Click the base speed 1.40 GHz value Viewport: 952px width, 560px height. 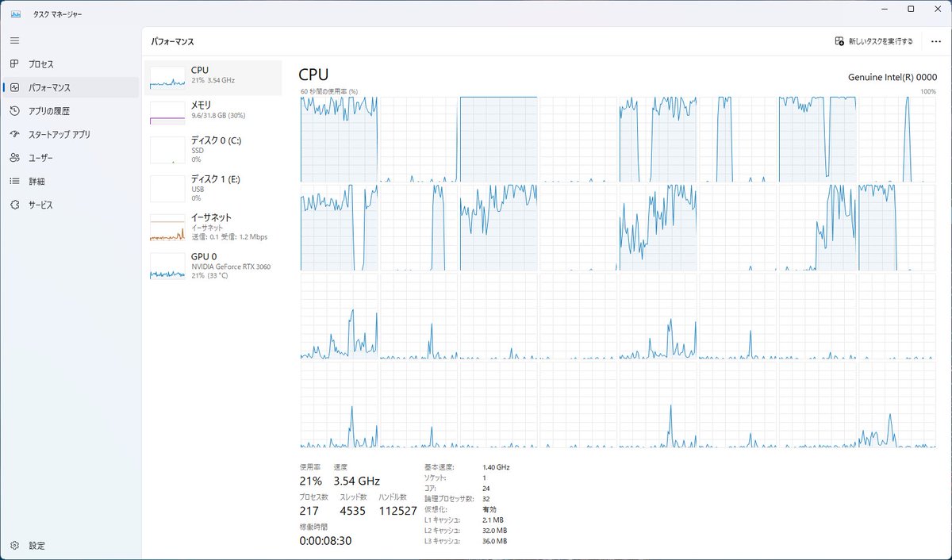click(x=496, y=467)
